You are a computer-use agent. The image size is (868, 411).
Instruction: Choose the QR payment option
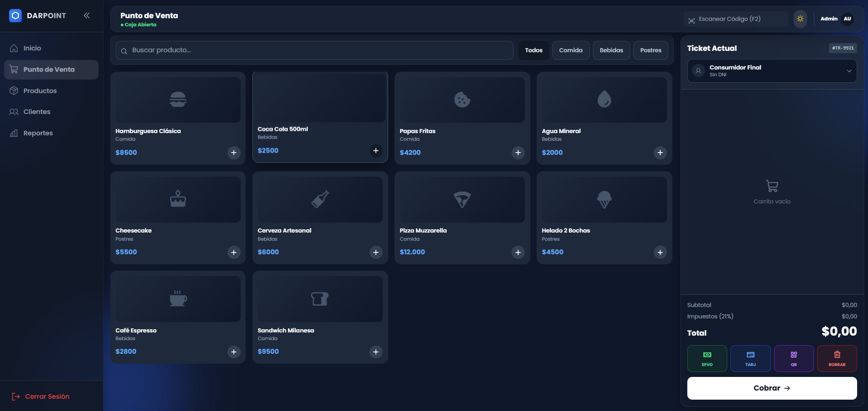(x=794, y=358)
